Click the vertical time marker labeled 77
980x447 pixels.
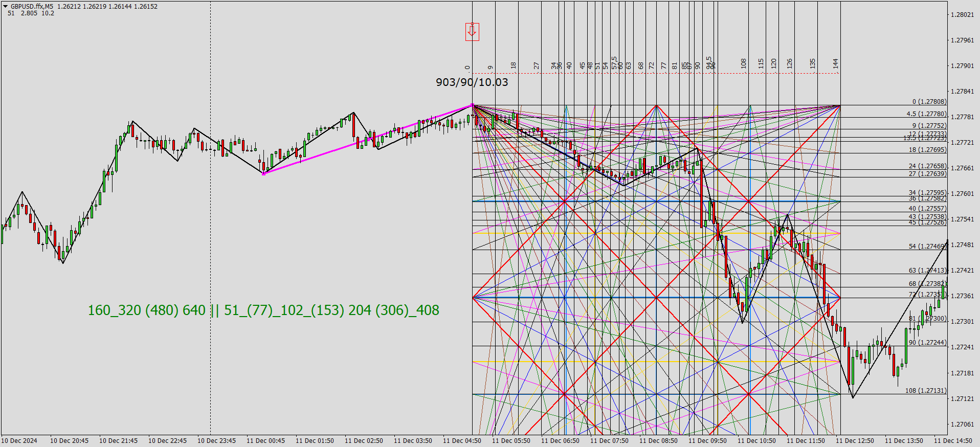[664, 65]
